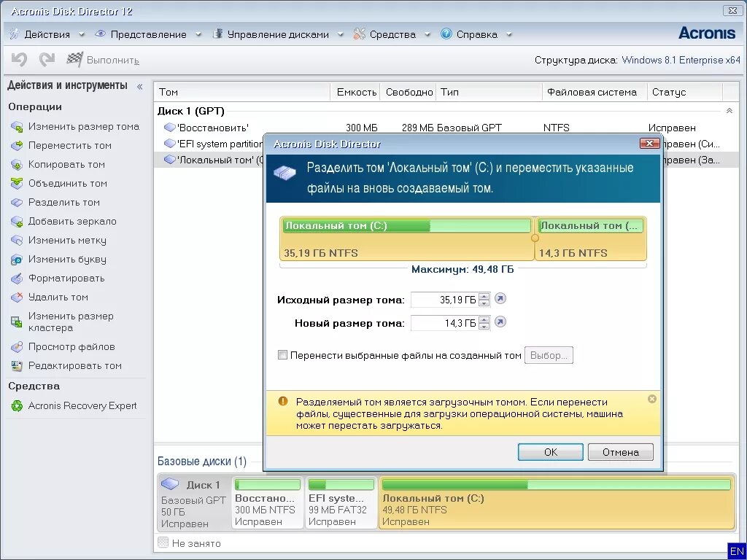
Task: Click the volume icon next to 'Восстановить'
Action: [169, 127]
